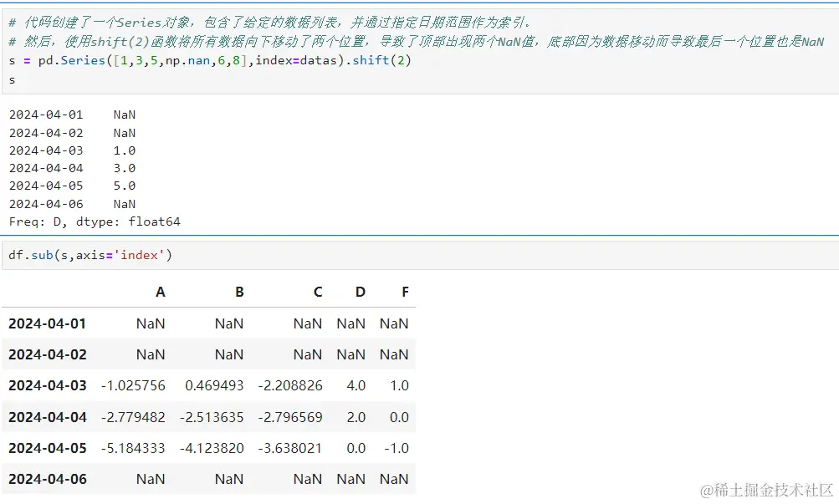Click the 4.0 value in column D
This screenshot has height=504, width=839.
tap(356, 385)
